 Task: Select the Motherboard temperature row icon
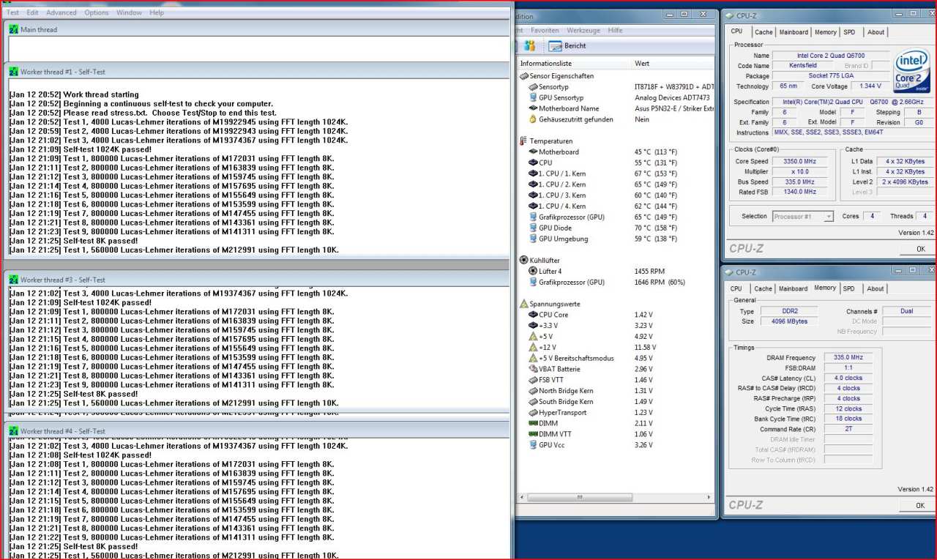532,152
